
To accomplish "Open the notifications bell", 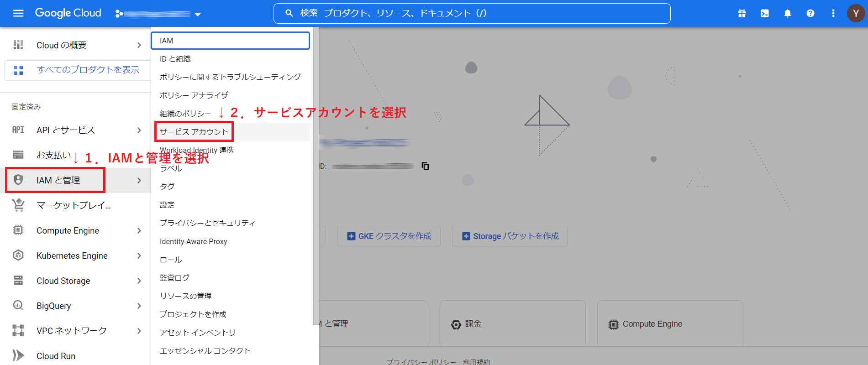I will (788, 14).
